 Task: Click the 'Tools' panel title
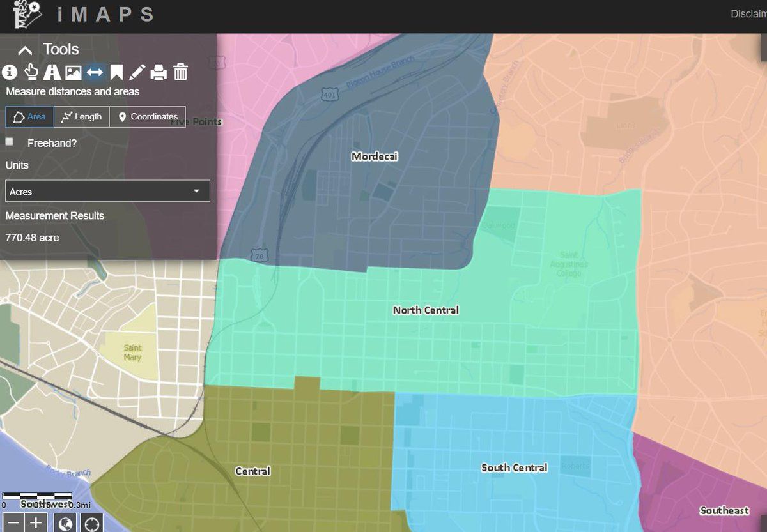pos(61,50)
